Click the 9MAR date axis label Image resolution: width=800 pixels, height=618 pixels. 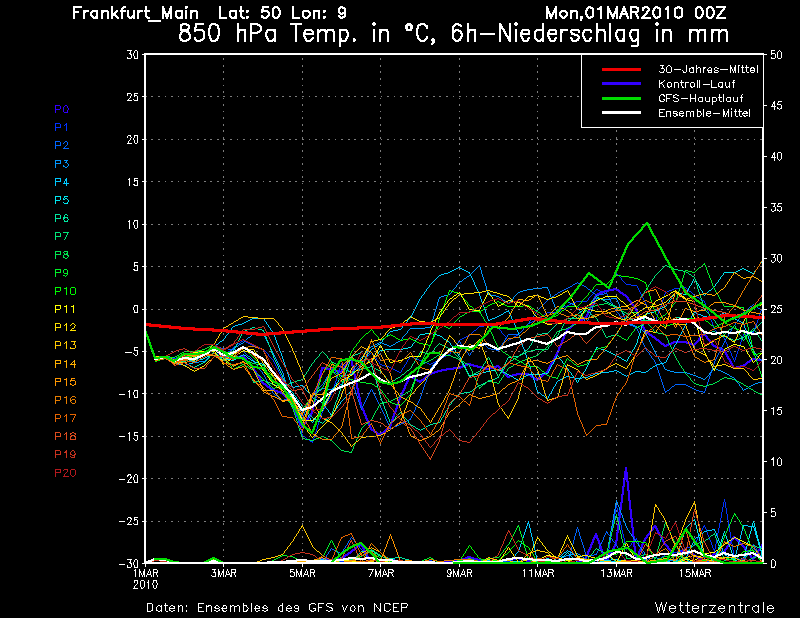[x=460, y=573]
